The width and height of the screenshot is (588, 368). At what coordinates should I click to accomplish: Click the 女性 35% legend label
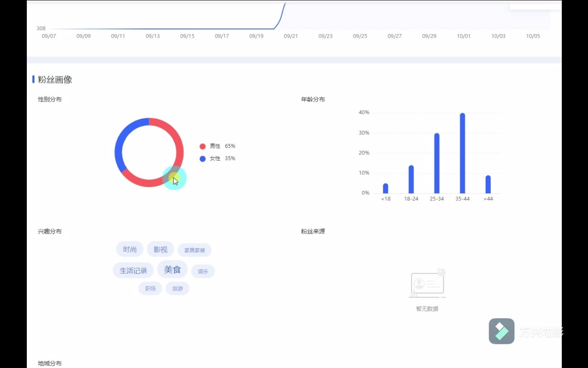(x=222, y=158)
